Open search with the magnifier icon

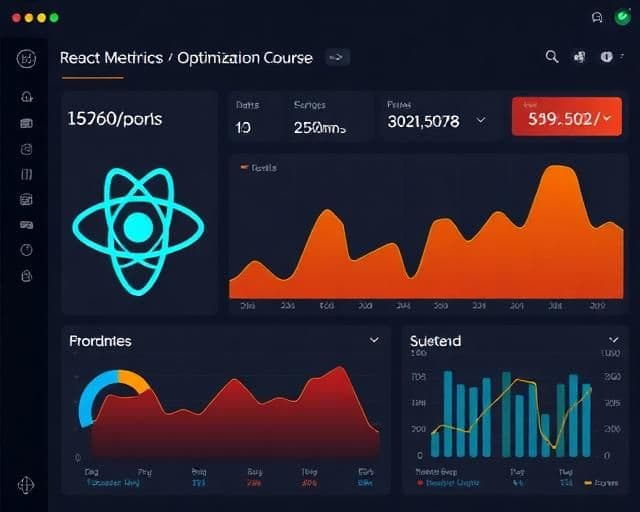(x=552, y=56)
